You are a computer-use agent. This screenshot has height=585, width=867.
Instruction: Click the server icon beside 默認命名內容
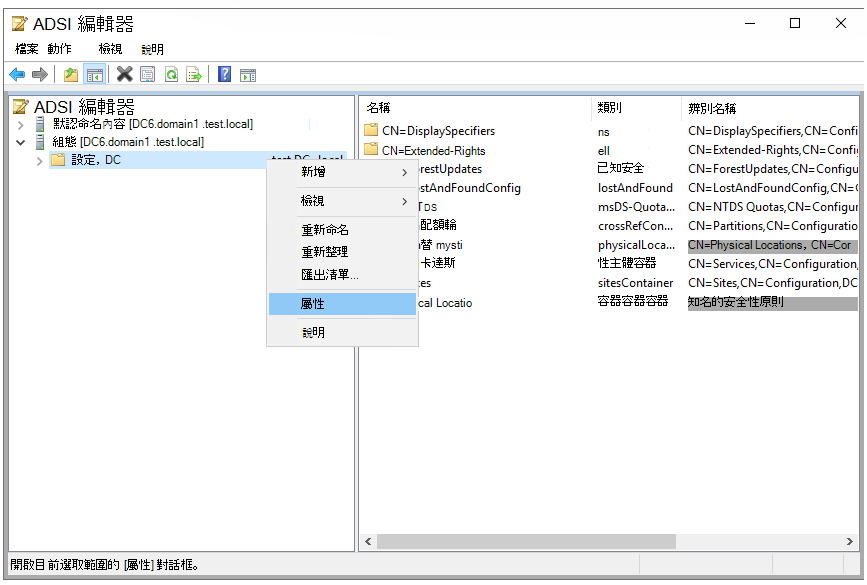40,124
